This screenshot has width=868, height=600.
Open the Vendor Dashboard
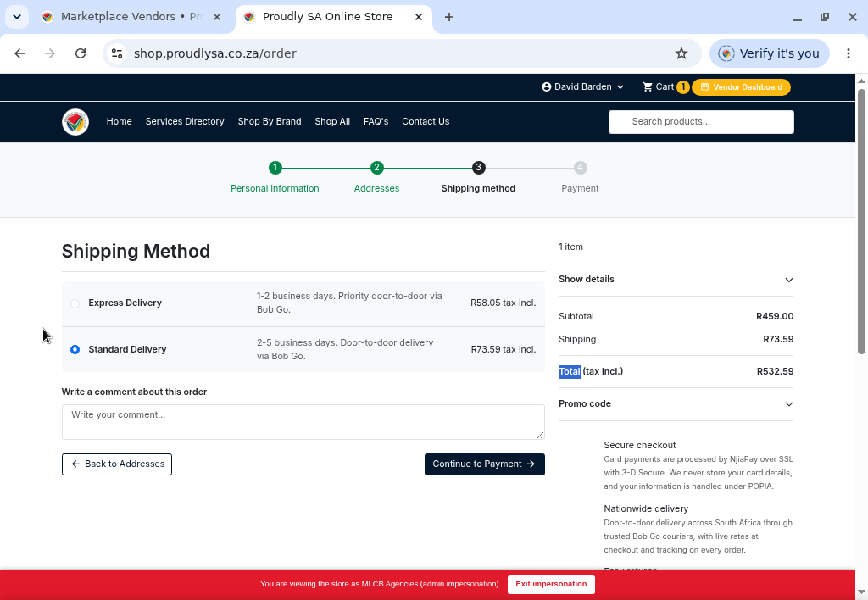point(741,87)
